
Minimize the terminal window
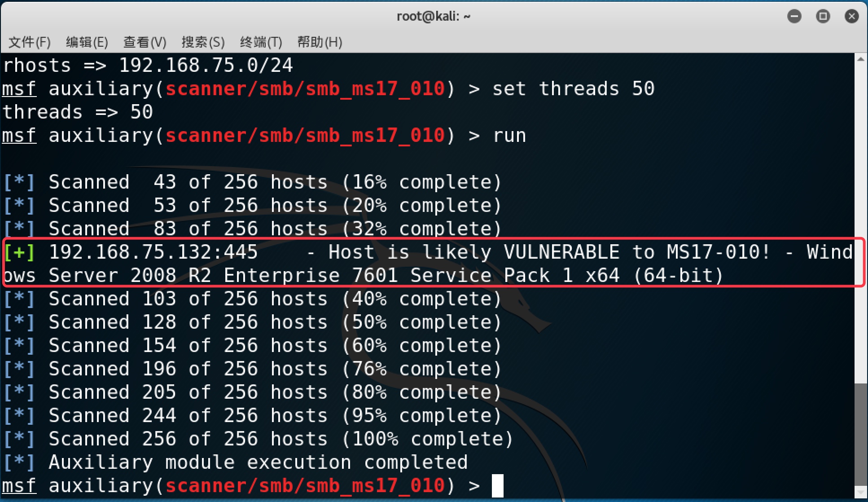794,17
